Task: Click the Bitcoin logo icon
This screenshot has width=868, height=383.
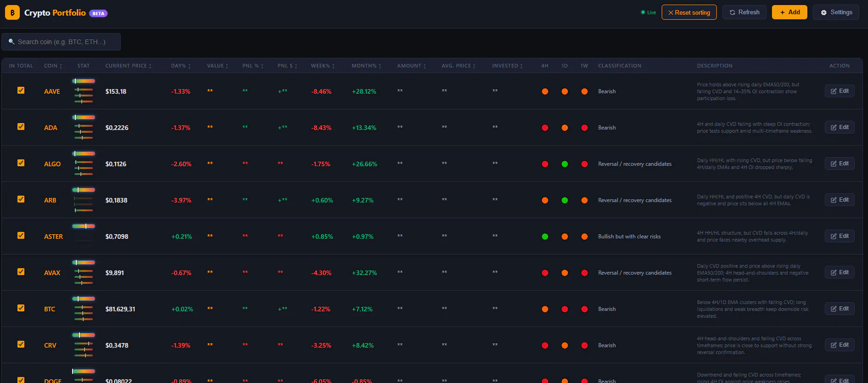Action: click(x=12, y=12)
